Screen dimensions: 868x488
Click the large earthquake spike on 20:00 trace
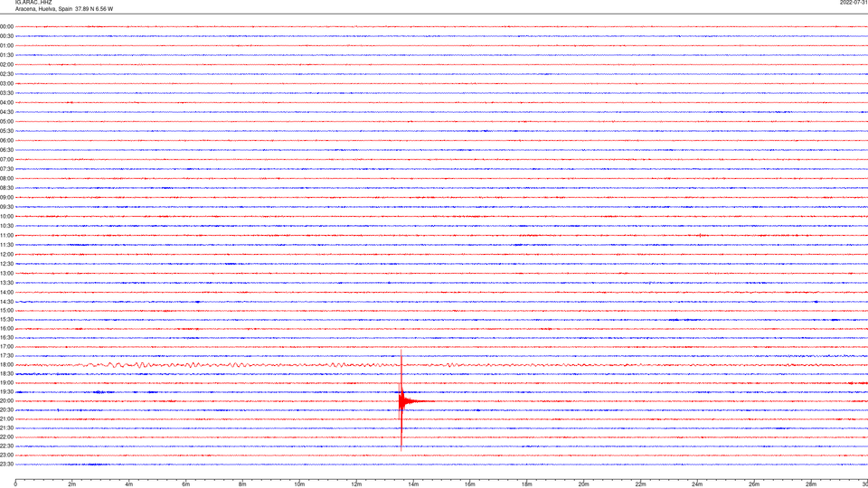pos(401,400)
